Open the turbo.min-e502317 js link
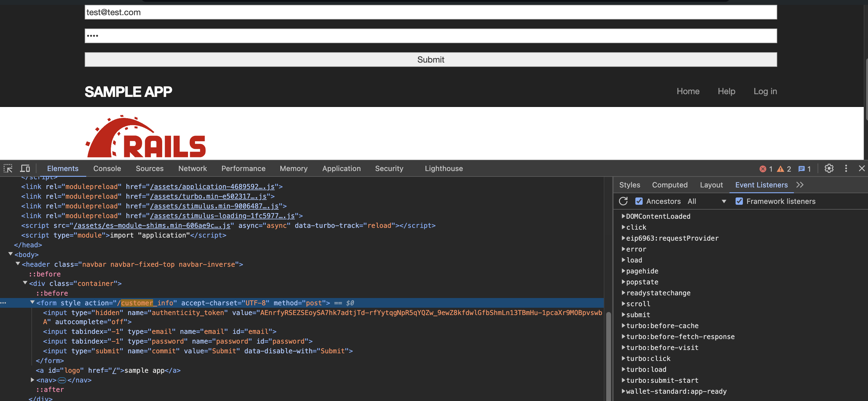Viewport: 868px width, 401px height. pos(208,196)
